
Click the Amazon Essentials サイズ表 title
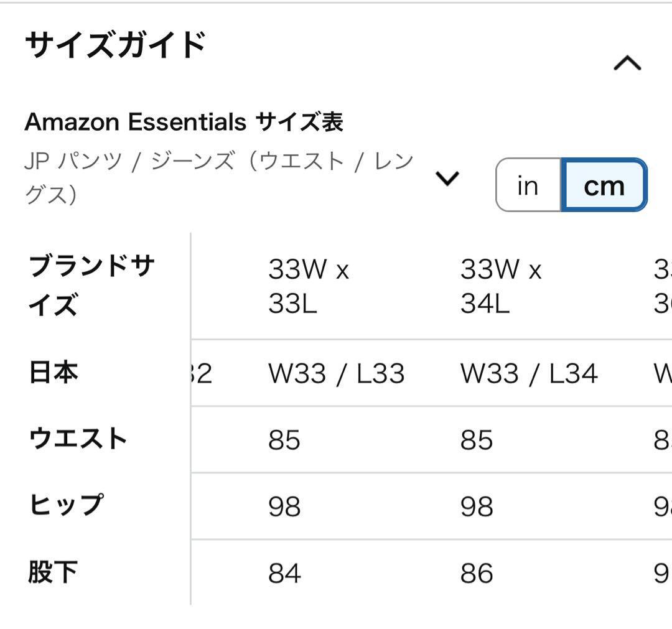(x=184, y=122)
